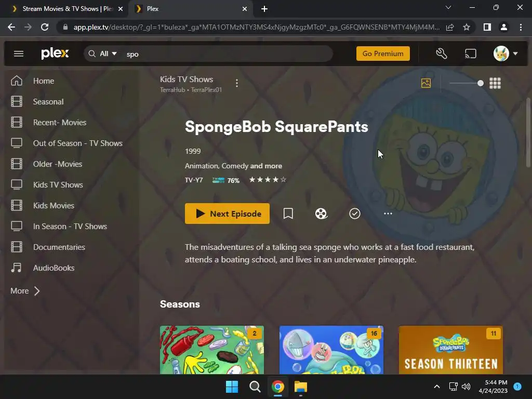Image resolution: width=532 pixels, height=399 pixels.
Task: Open the hamburger navigation menu
Action: [x=19, y=54]
